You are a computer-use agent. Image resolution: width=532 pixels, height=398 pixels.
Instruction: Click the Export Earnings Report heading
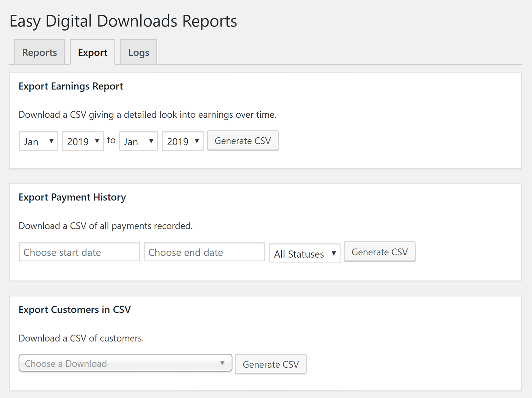[71, 86]
